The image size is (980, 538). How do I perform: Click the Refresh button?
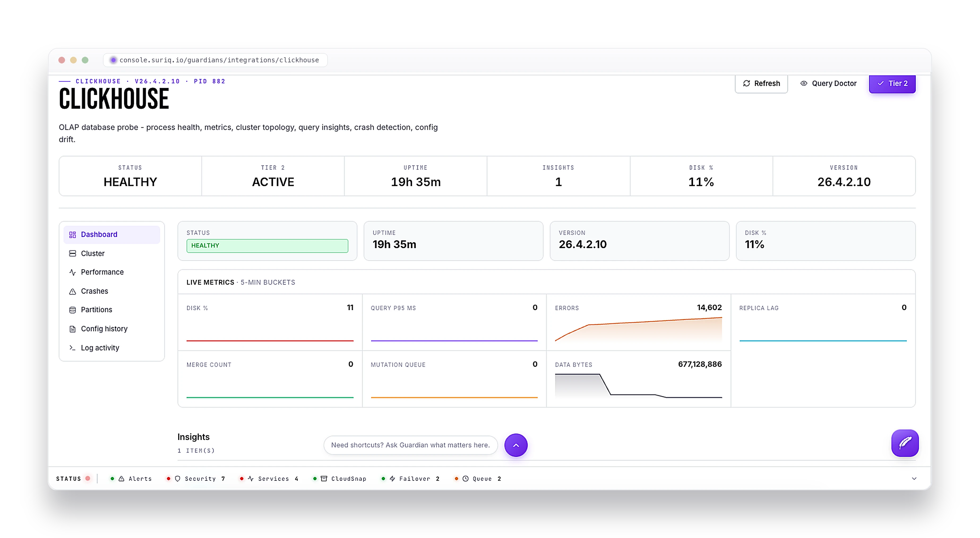point(761,83)
